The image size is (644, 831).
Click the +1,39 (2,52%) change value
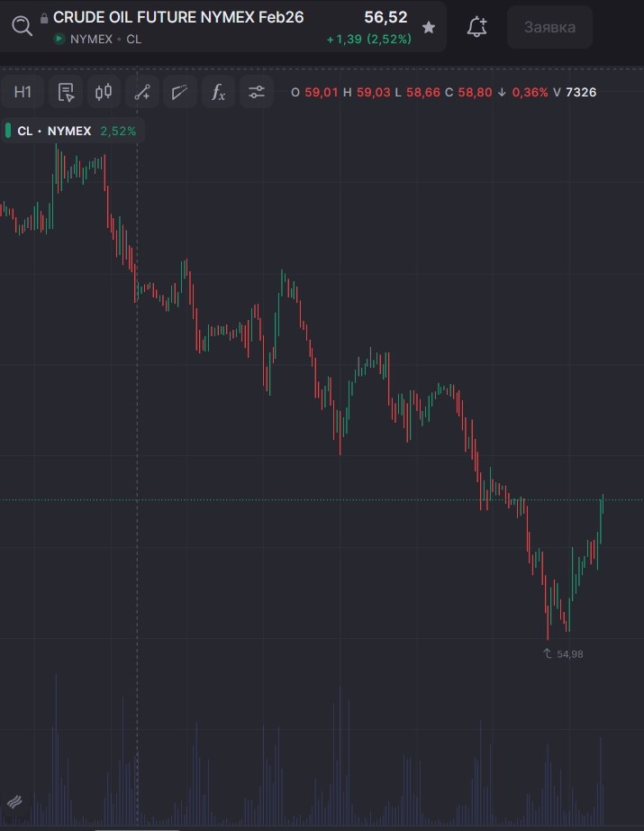(x=368, y=40)
